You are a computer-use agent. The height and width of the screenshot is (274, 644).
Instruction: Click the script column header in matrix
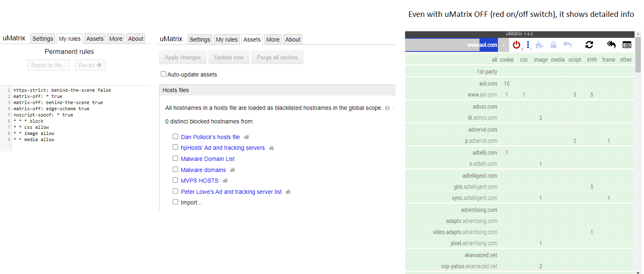(575, 60)
